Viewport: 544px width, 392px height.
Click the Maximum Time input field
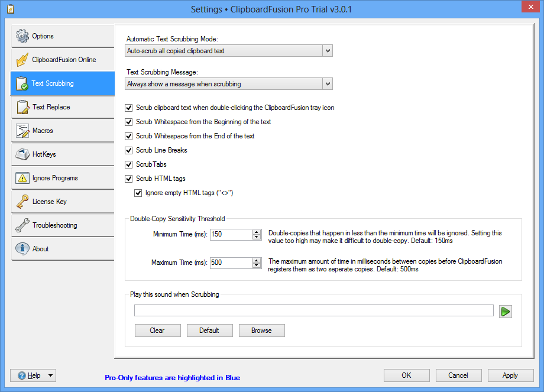coord(231,263)
